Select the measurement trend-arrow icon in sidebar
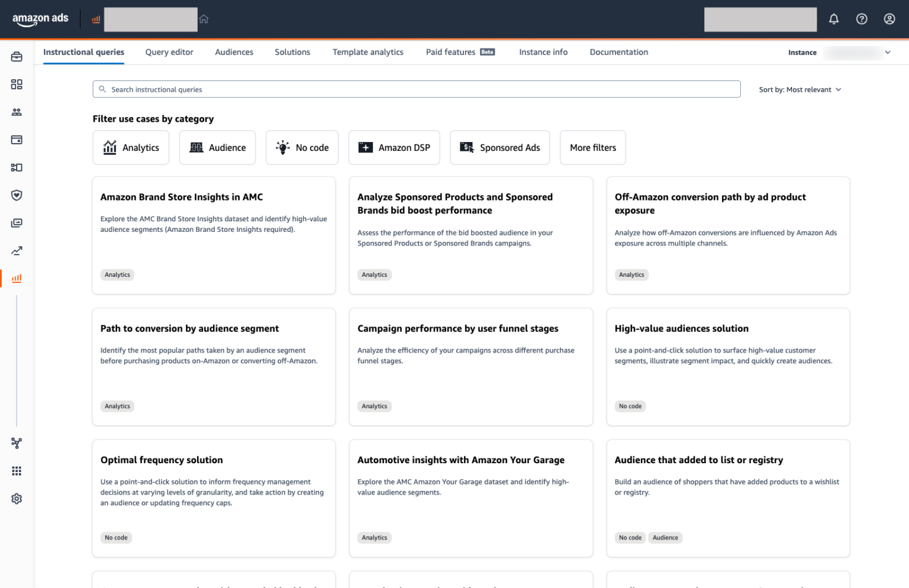This screenshot has height=588, width=909. [x=17, y=251]
